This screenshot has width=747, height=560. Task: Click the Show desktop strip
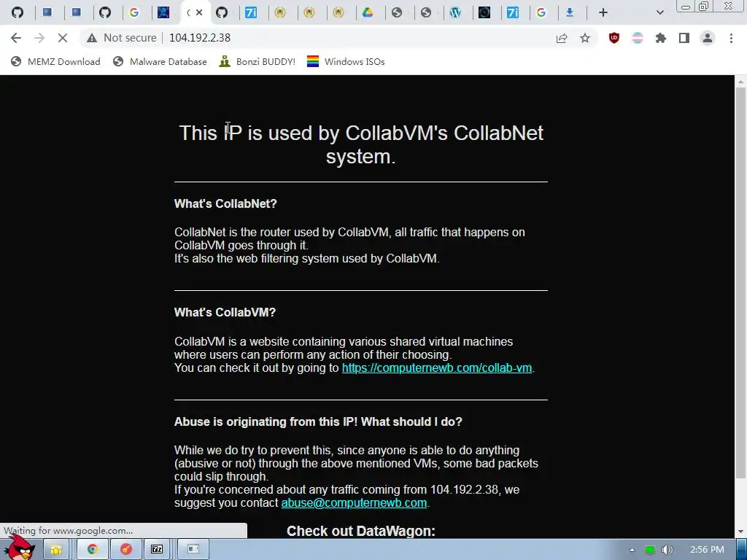tap(741, 550)
